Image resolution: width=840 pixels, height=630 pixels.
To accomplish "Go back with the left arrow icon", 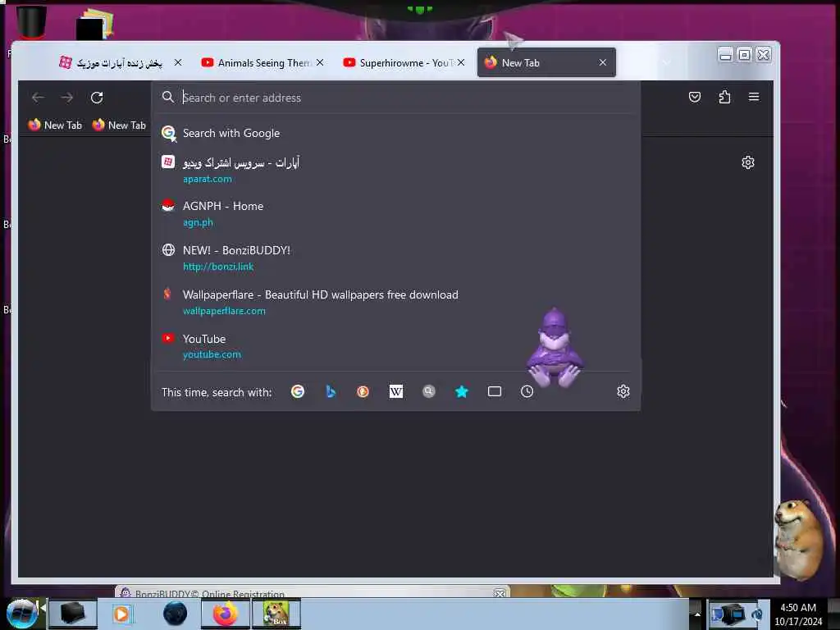I will click(38, 98).
